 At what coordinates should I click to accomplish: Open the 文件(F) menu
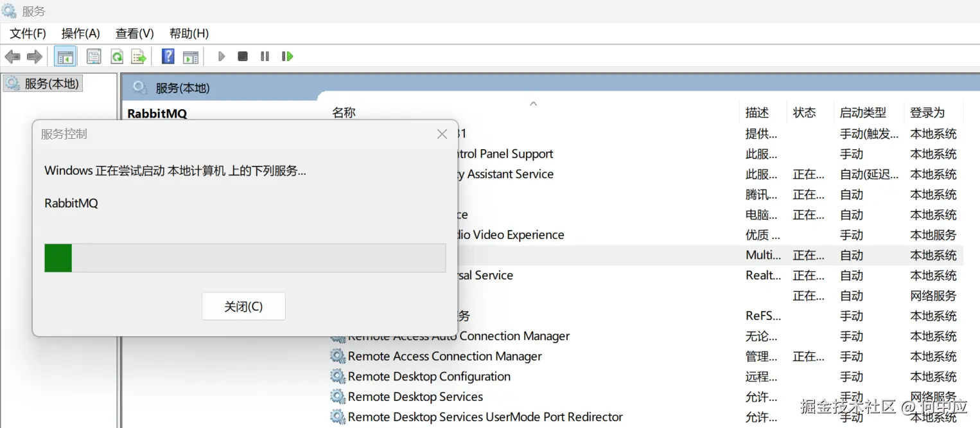coord(28,33)
